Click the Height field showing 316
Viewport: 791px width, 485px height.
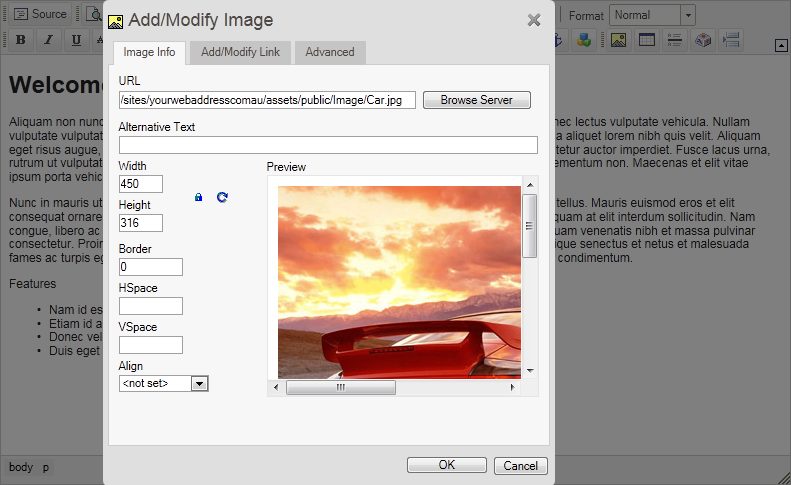pyautogui.click(x=141, y=223)
